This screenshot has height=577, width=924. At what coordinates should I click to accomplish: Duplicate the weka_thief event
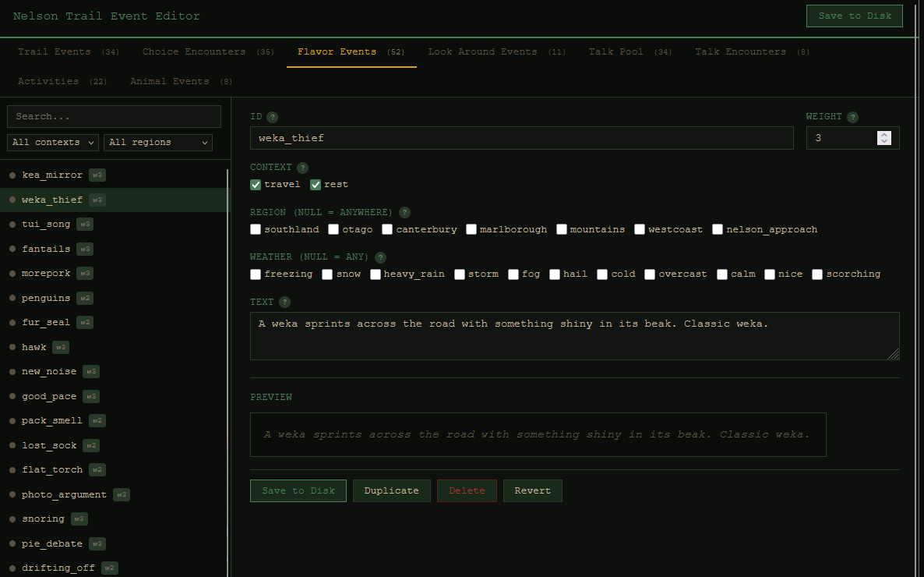click(x=392, y=491)
